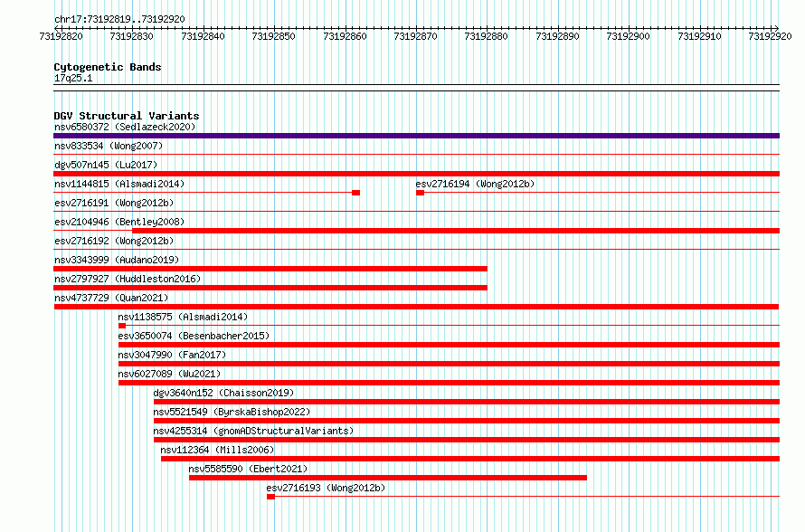Click the nsv6580372 (Sedlazeck2020) variant label
Screen dimensions: 805x532
click(x=125, y=127)
